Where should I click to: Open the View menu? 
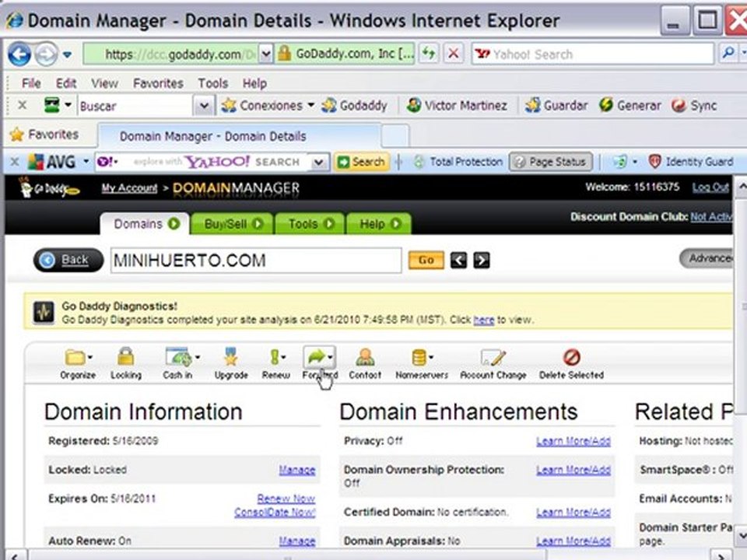tap(104, 83)
